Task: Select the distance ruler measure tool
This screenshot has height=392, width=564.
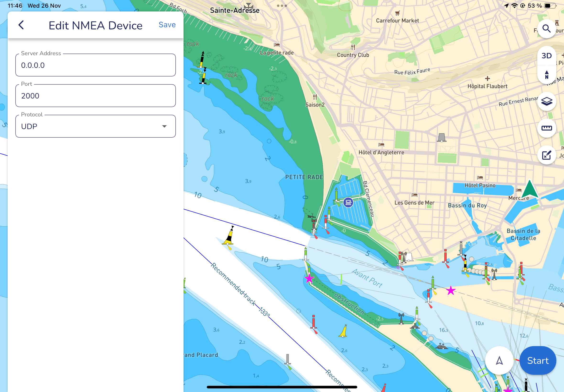Action: (x=546, y=128)
